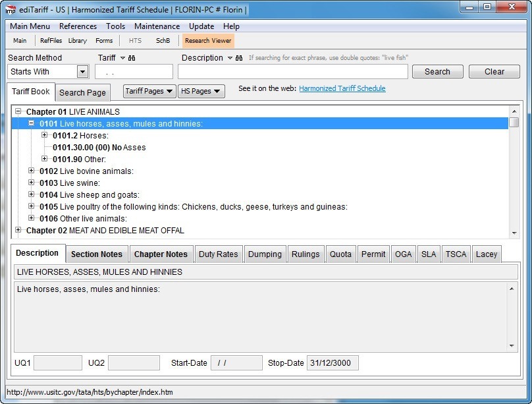Switch to the Search Page tab
The image size is (532, 404).
tap(82, 92)
